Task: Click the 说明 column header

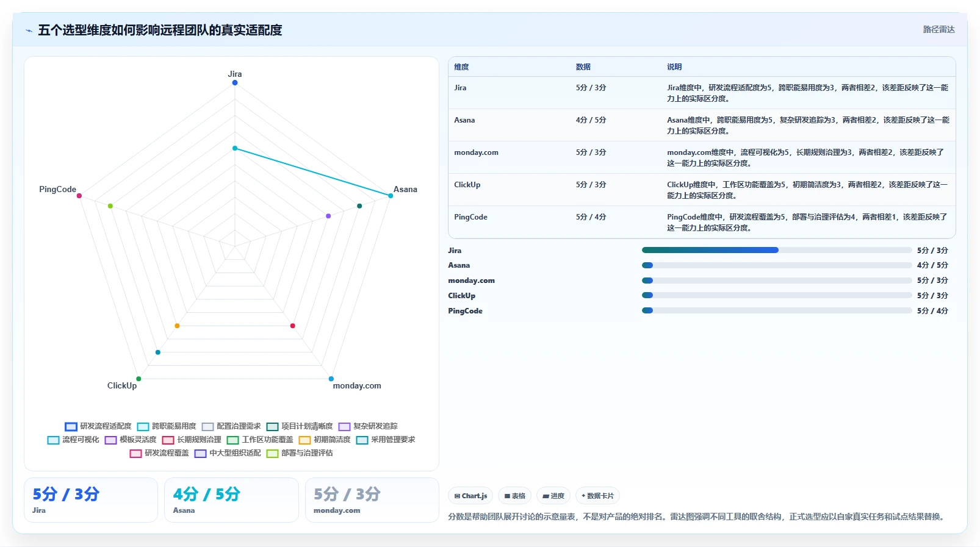Action: click(x=674, y=67)
